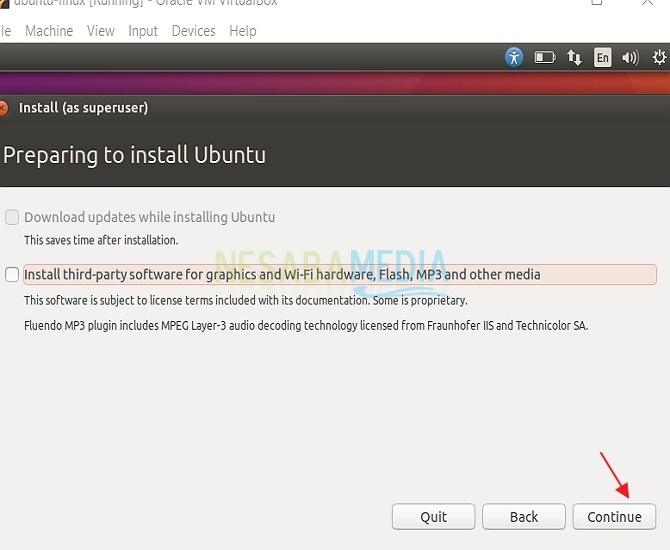This screenshot has height=550, width=670.
Task: Click 'Download updates while installing Ubuntu' label
Action: [150, 217]
